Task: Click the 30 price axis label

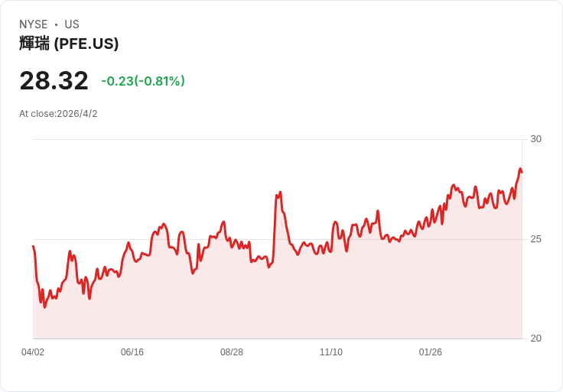Action: 535,139
